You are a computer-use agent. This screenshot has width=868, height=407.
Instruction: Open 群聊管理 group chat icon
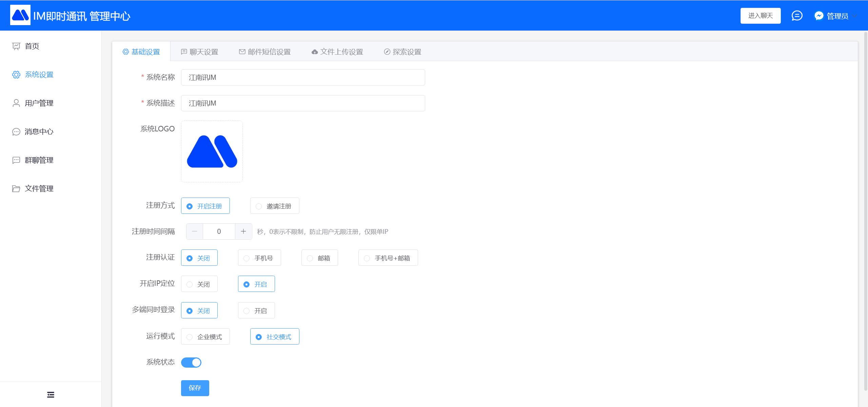coord(16,160)
